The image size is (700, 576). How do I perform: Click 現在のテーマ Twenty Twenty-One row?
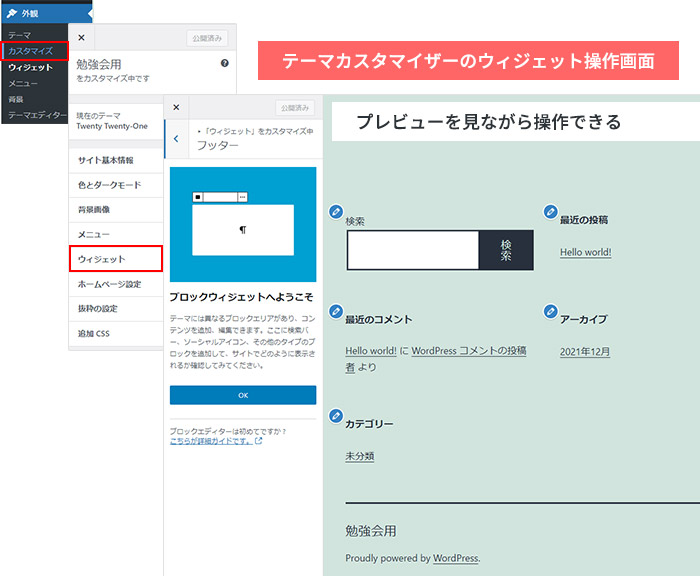(116, 121)
